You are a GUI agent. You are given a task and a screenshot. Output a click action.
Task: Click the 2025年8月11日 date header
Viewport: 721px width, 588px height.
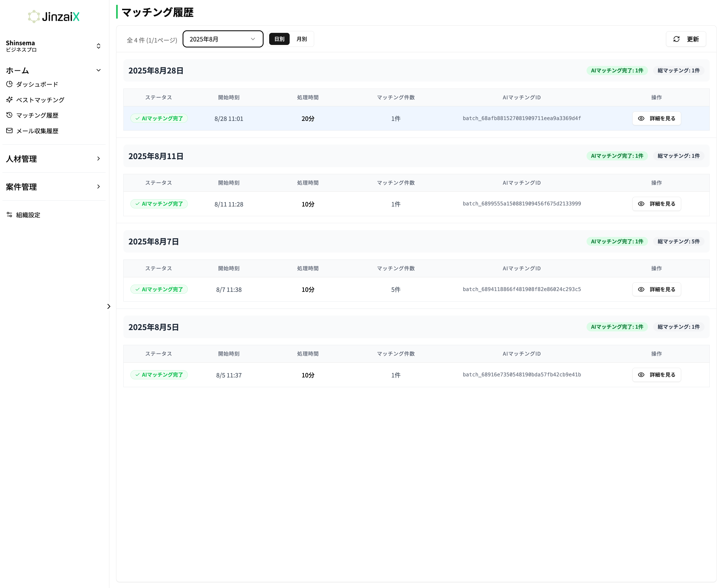[156, 156]
